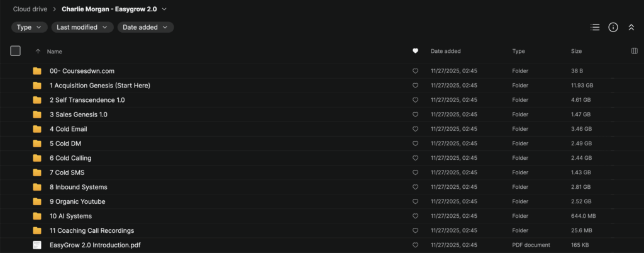
Task: Click the 10 AI Systems folder icon
Action: 37,216
